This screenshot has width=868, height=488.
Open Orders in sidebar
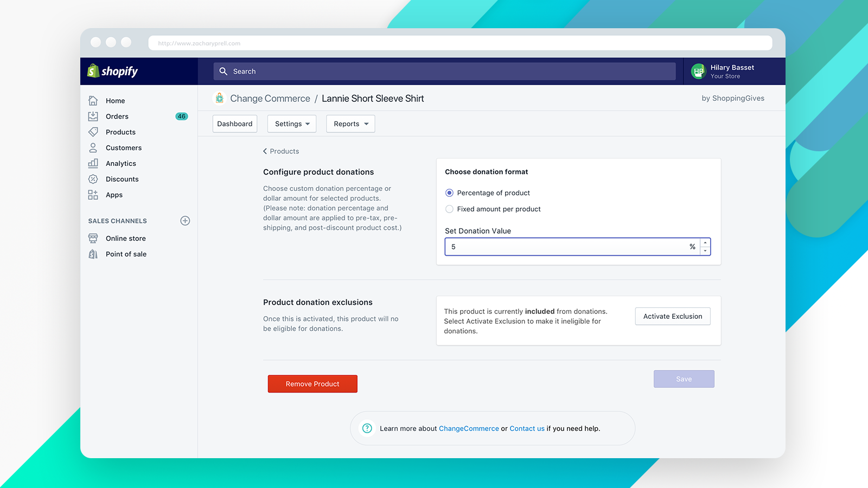[117, 117]
